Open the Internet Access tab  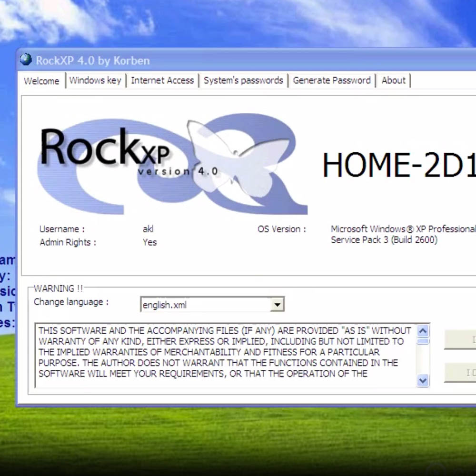click(x=162, y=80)
